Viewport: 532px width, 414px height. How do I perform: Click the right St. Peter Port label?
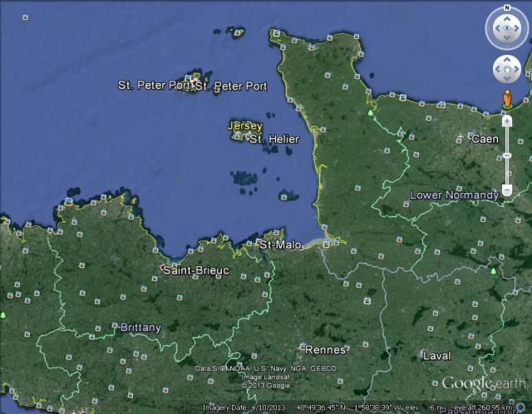pos(231,86)
